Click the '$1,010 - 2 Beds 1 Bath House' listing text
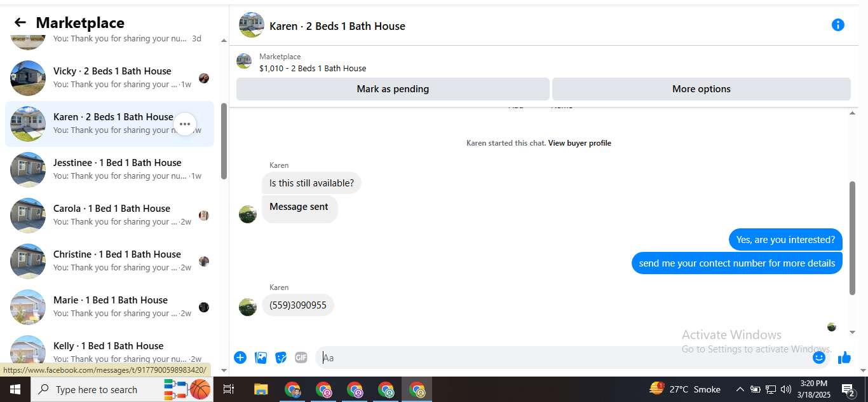The width and height of the screenshot is (868, 402). tap(313, 68)
